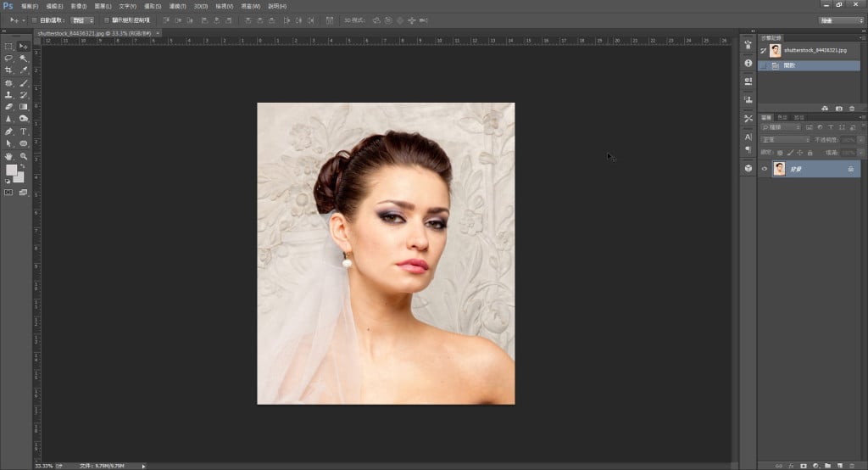Open the layer blend mode dropdown
The width and height of the screenshot is (868, 470).
pos(784,139)
